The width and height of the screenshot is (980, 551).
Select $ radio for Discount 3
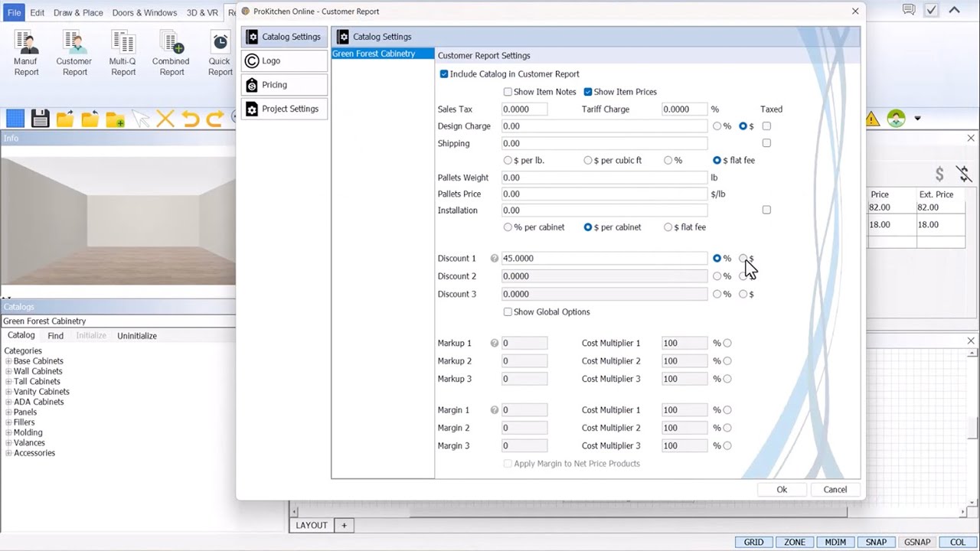743,294
